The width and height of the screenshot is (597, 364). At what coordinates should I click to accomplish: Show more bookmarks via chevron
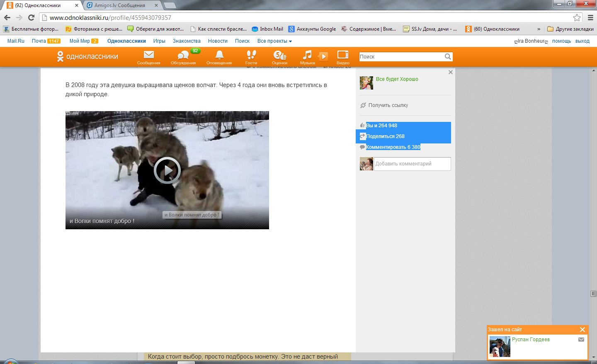539,29
